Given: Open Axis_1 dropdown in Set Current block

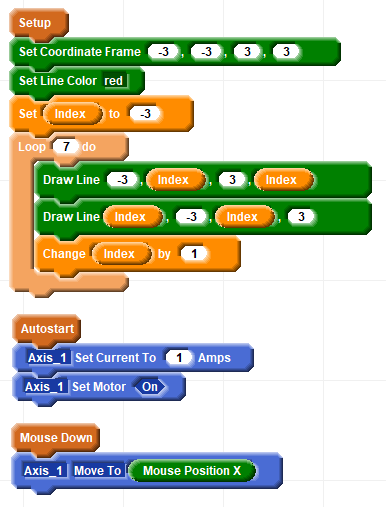Looking at the screenshot, I should [x=48, y=358].
